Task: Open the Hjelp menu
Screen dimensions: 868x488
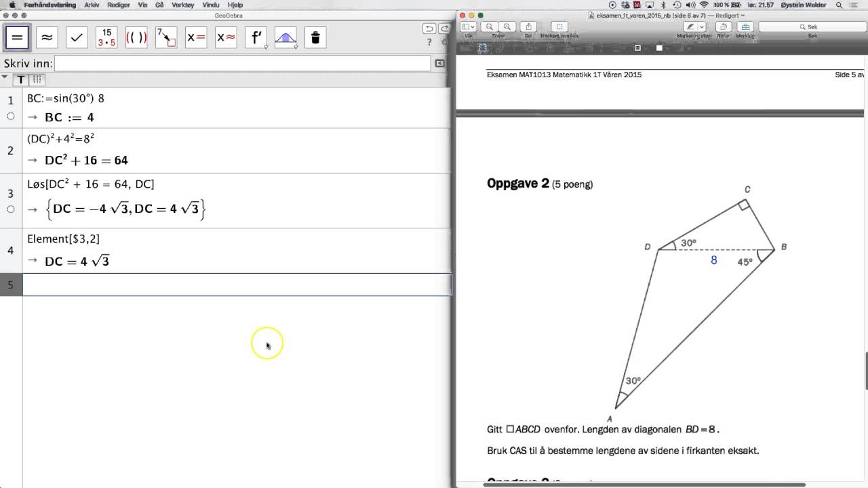Action: tap(235, 5)
